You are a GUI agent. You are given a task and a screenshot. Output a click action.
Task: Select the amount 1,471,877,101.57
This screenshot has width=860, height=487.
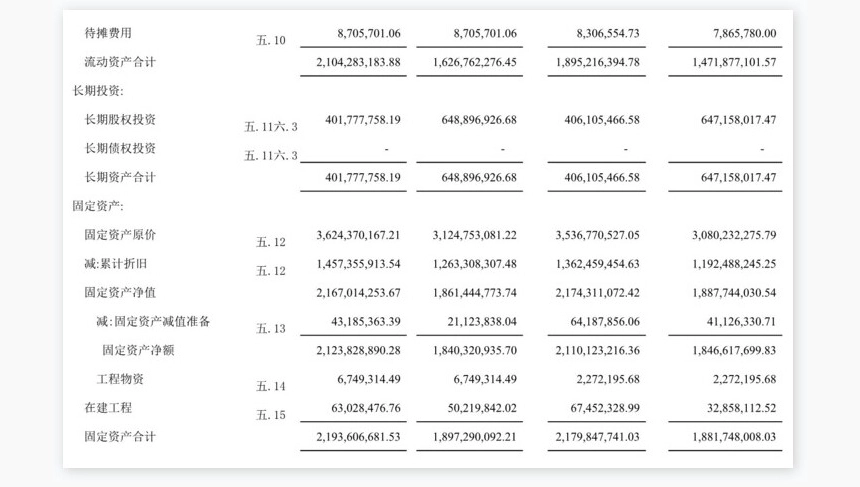point(734,62)
